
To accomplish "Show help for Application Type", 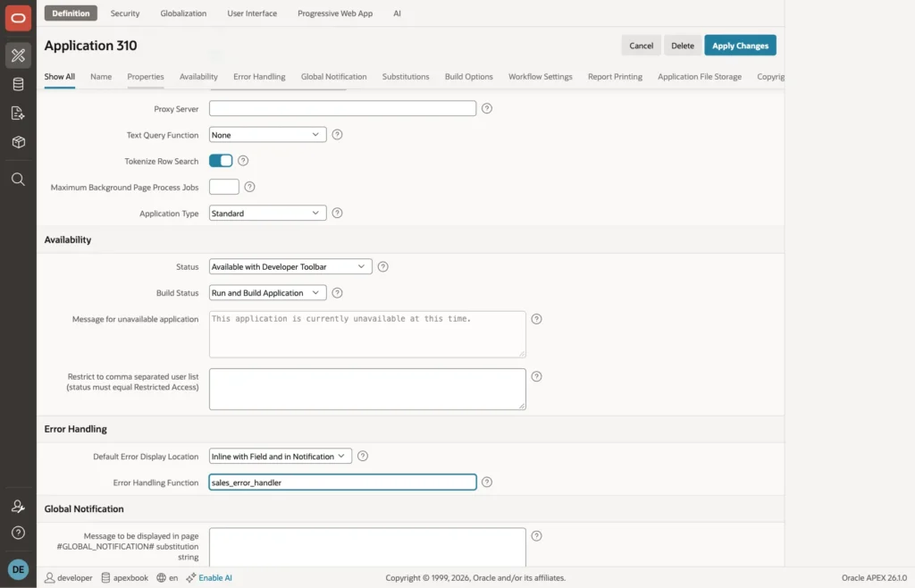I will click(337, 213).
